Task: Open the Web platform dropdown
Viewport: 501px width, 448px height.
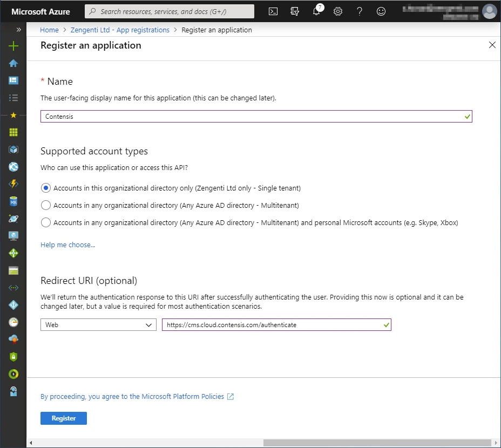Action: (98, 324)
